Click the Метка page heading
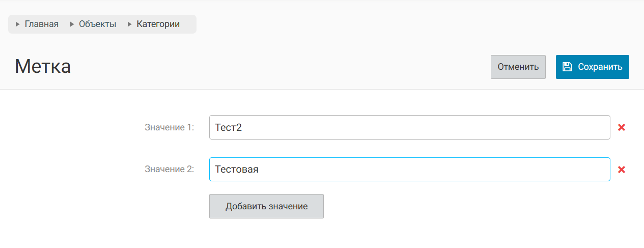This screenshot has width=644, height=248. click(43, 67)
